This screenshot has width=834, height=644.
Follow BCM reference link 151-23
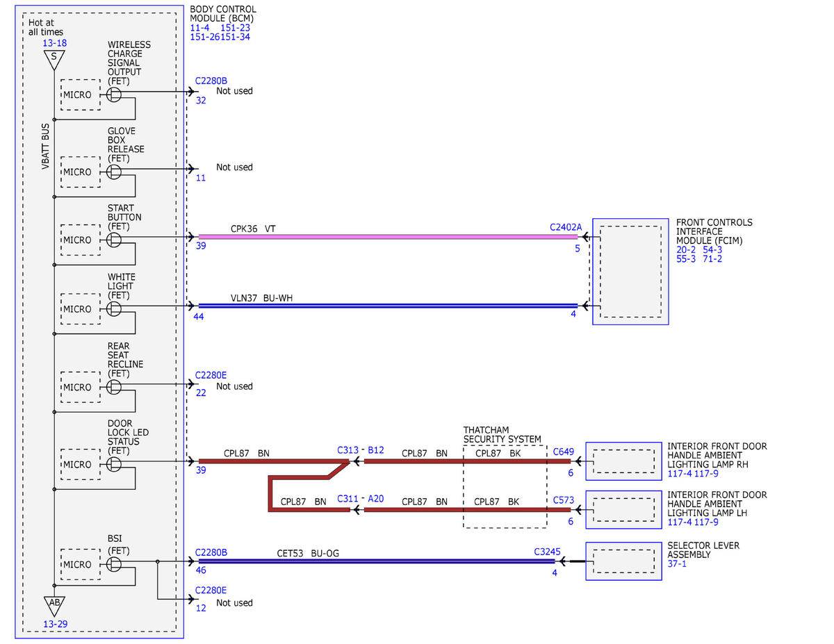(235, 28)
